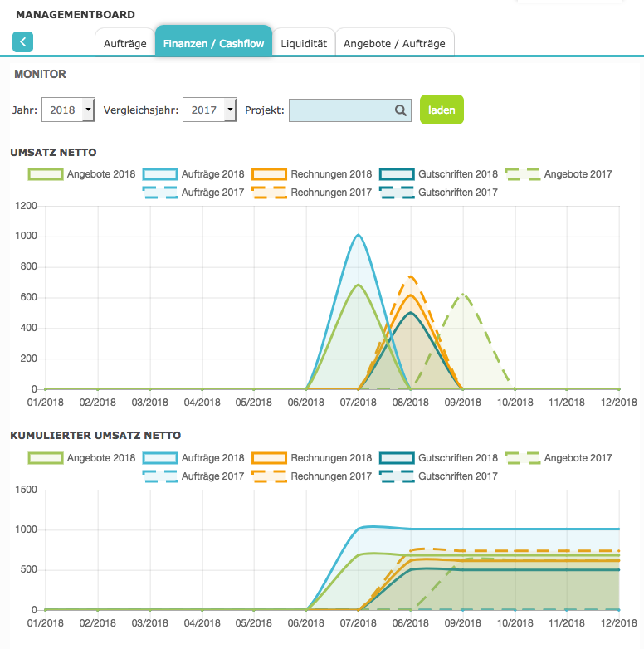
Task: Select the Angebote / Aufträge tab
Action: (394, 43)
